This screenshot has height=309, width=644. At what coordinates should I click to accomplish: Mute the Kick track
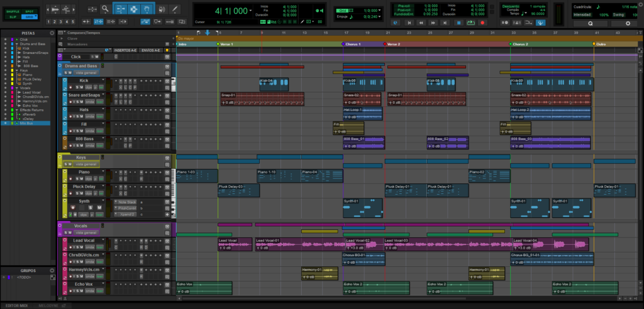(82, 87)
